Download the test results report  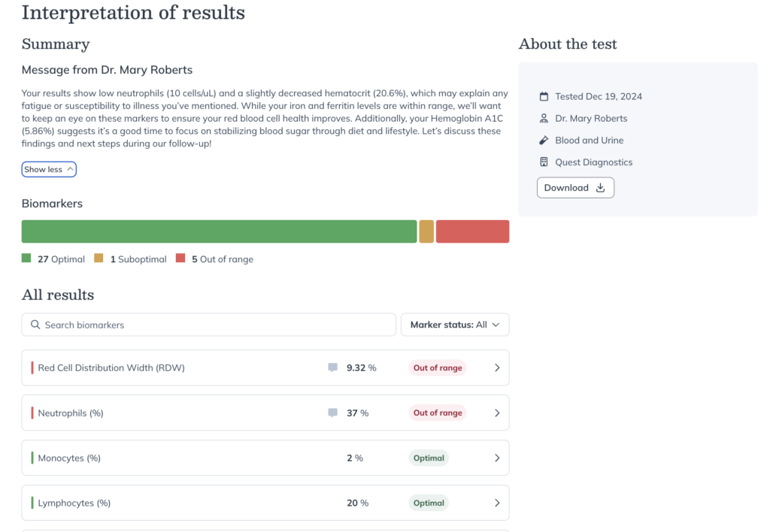point(575,188)
